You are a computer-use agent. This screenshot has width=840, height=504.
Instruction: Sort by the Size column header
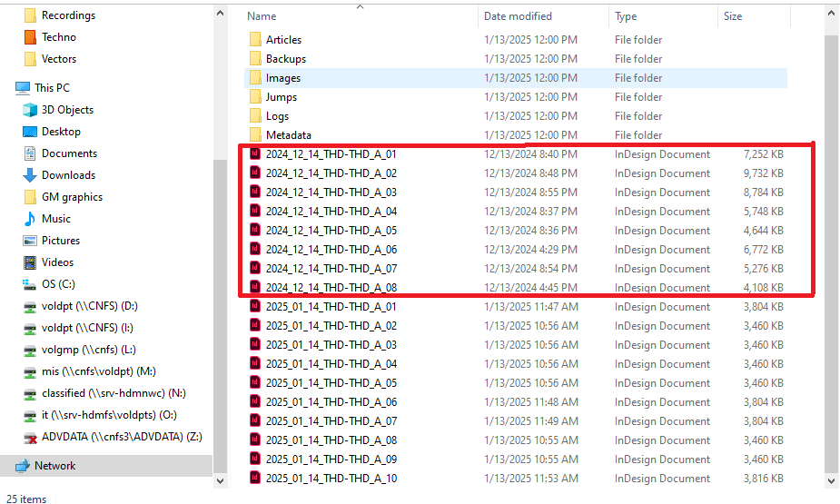732,16
